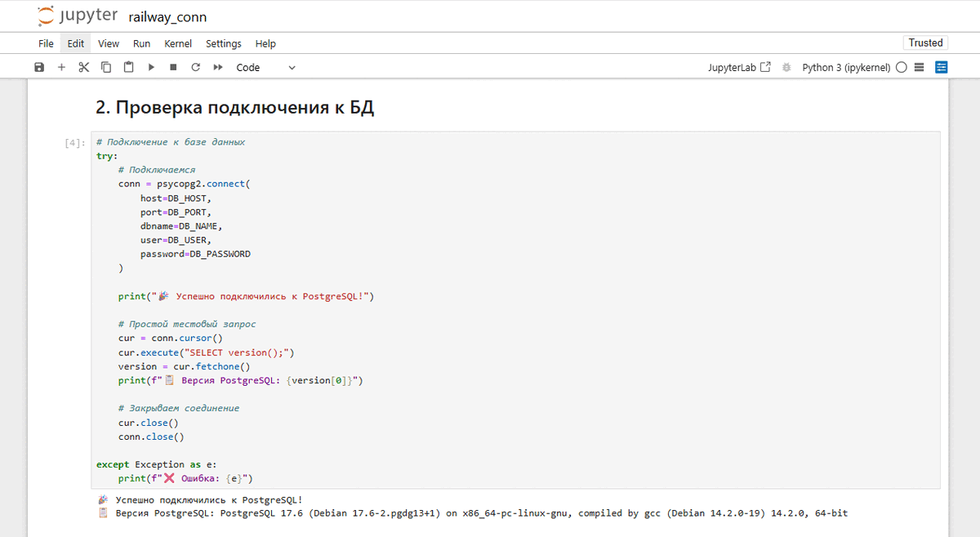The image size is (980, 537).
Task: Select heading '2. Проверка подключения к БД'
Action: pos(234,107)
